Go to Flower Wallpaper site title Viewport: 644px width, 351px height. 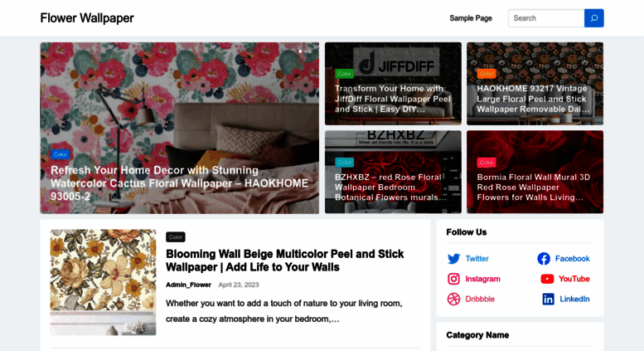[87, 18]
